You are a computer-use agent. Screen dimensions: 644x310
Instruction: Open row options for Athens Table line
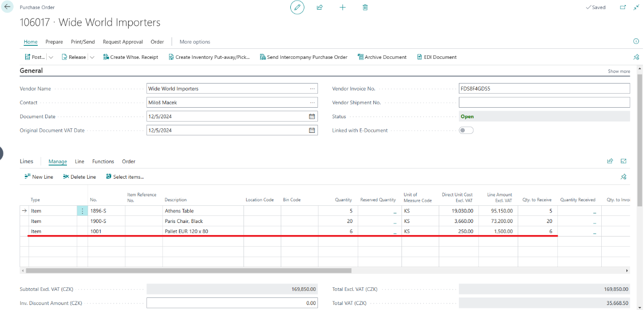(x=83, y=211)
